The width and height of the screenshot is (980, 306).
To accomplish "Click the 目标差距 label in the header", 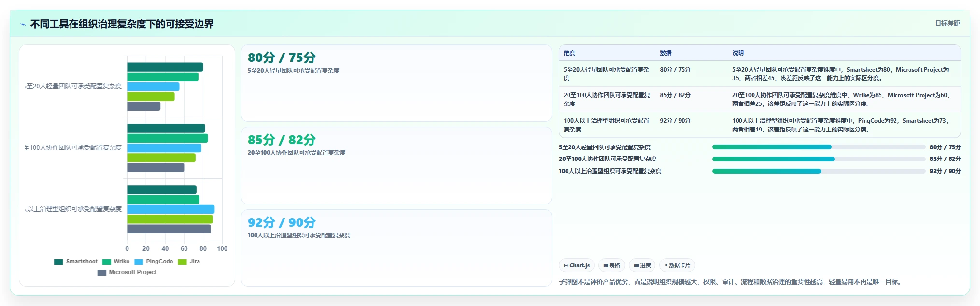I will [x=947, y=23].
